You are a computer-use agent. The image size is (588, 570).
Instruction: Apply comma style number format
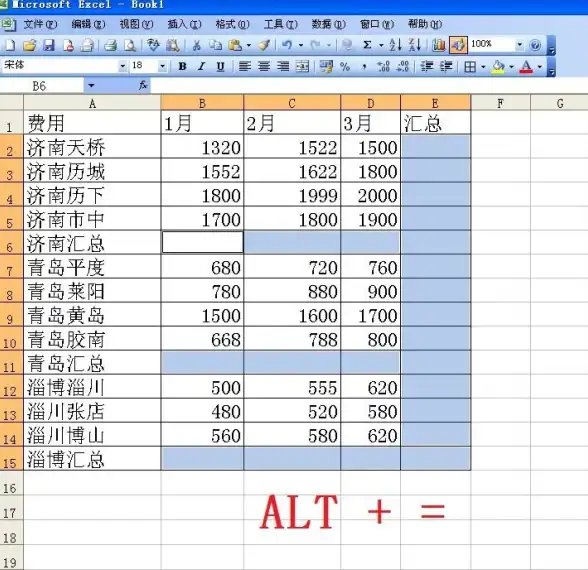tap(364, 67)
